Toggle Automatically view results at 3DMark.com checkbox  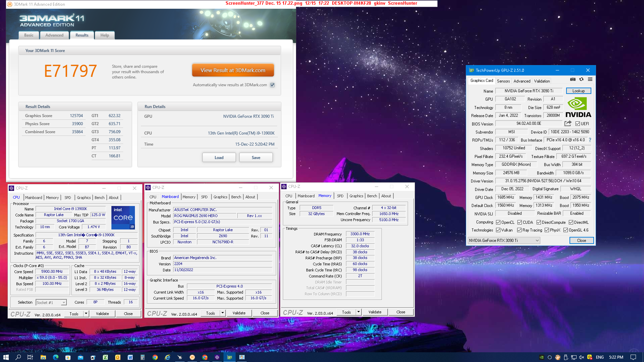pyautogui.click(x=272, y=85)
